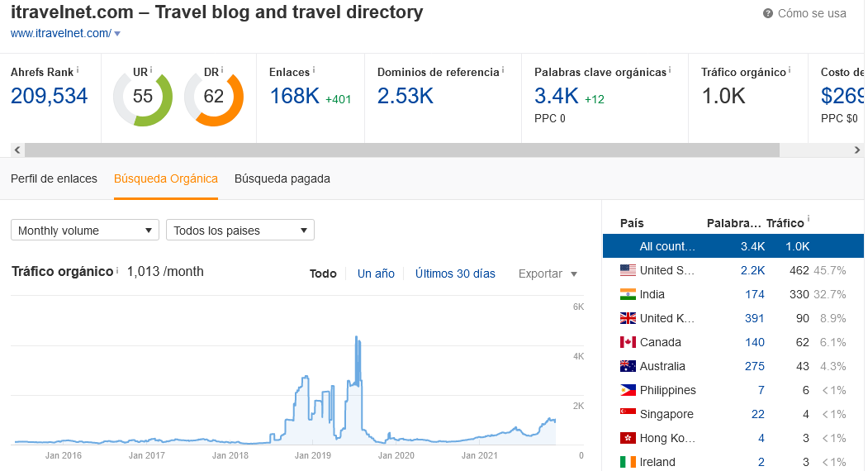Select Últimos 30 días time range
The image size is (868, 471).
click(455, 274)
